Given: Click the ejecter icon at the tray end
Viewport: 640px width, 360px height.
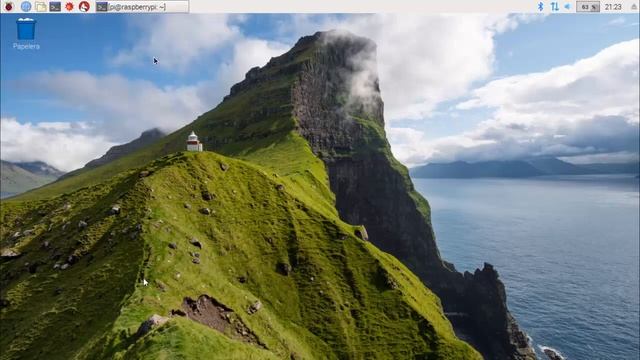Looking at the screenshot, I should click(x=634, y=7).
